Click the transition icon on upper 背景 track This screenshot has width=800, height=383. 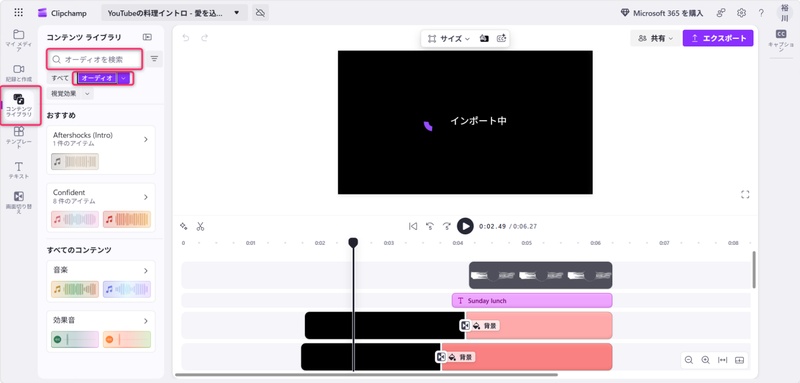pos(465,325)
